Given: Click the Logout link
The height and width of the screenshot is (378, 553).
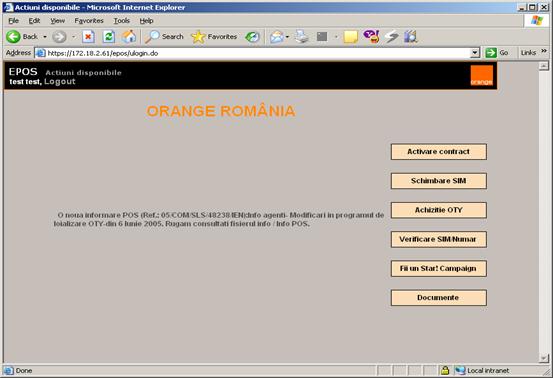Looking at the screenshot, I should [x=60, y=81].
